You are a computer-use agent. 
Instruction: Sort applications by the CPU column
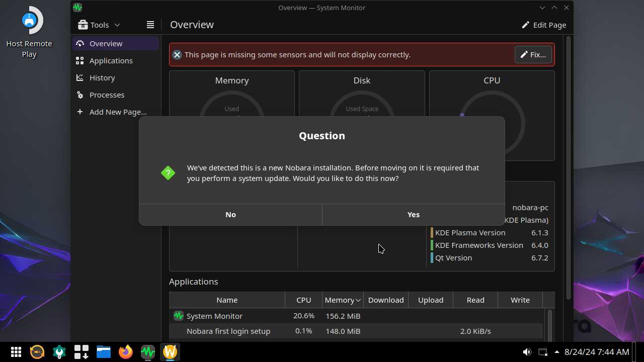pyautogui.click(x=304, y=300)
